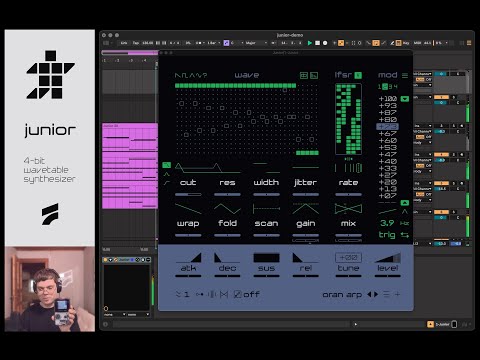Image resolution: width=480 pixels, height=360 pixels.
Task: Select the second filter type caret icon
Action: click(x=166, y=174)
